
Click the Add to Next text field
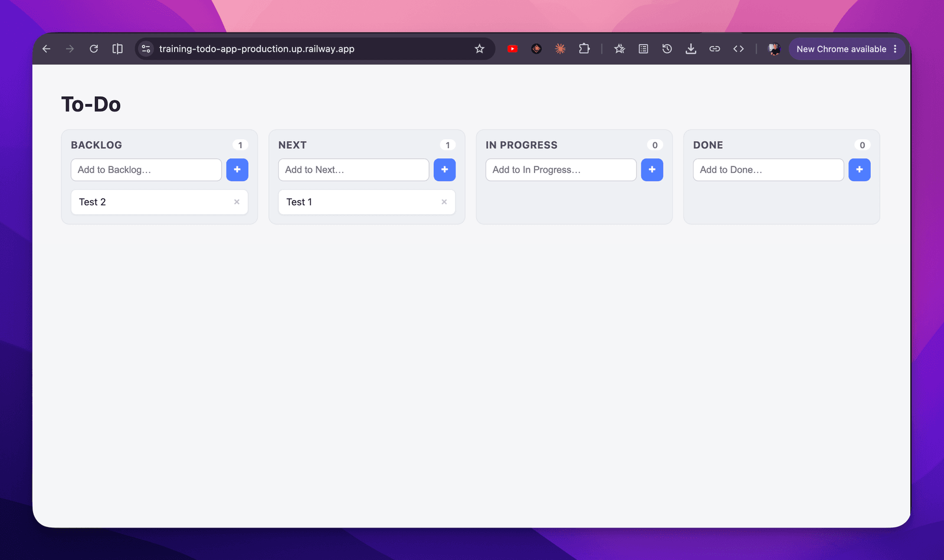(x=353, y=170)
